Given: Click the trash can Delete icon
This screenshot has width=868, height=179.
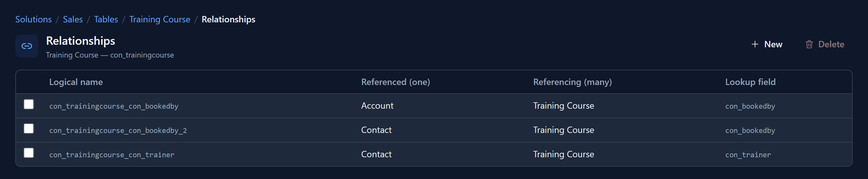Looking at the screenshot, I should pos(809,44).
